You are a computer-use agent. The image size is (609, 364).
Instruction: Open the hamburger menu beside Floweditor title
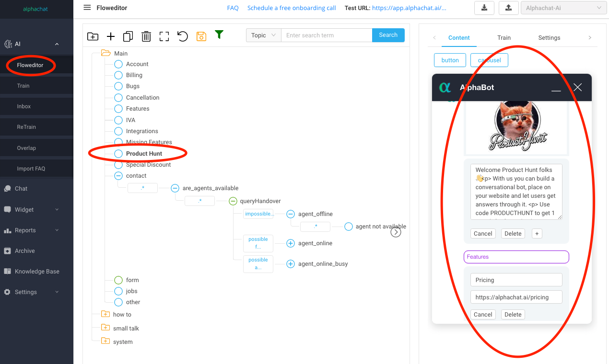pyautogui.click(x=87, y=8)
